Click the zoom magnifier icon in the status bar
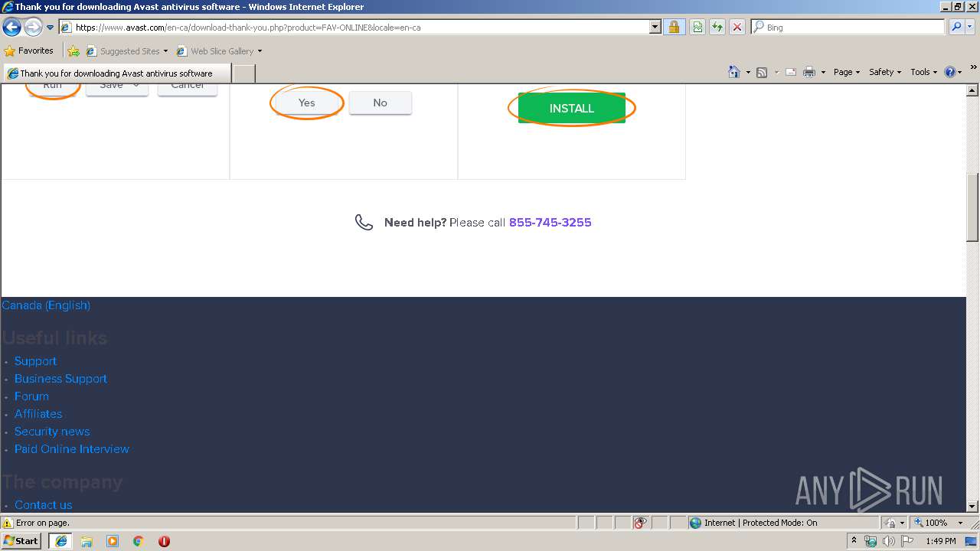The width and height of the screenshot is (980, 551). point(918,523)
